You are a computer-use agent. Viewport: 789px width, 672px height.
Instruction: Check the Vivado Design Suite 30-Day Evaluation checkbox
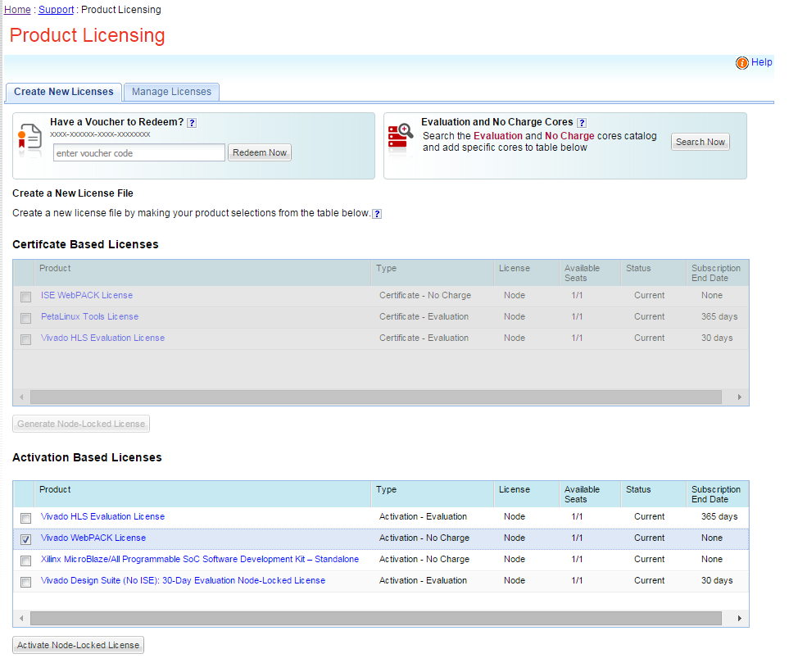pos(25,583)
